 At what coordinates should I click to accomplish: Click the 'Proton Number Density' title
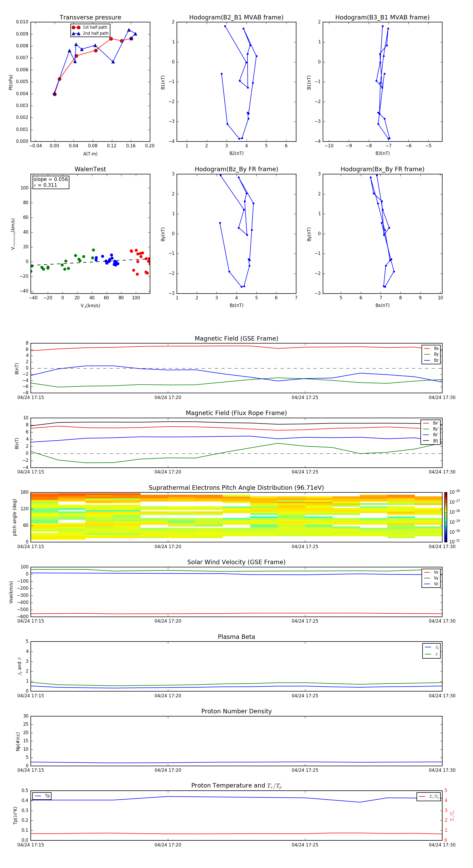pyautogui.click(x=236, y=711)
